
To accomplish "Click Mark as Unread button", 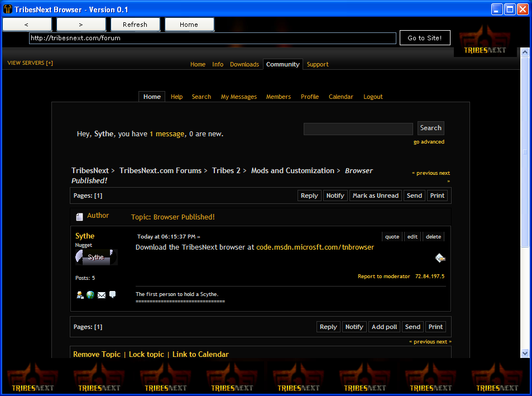I will [x=376, y=195].
